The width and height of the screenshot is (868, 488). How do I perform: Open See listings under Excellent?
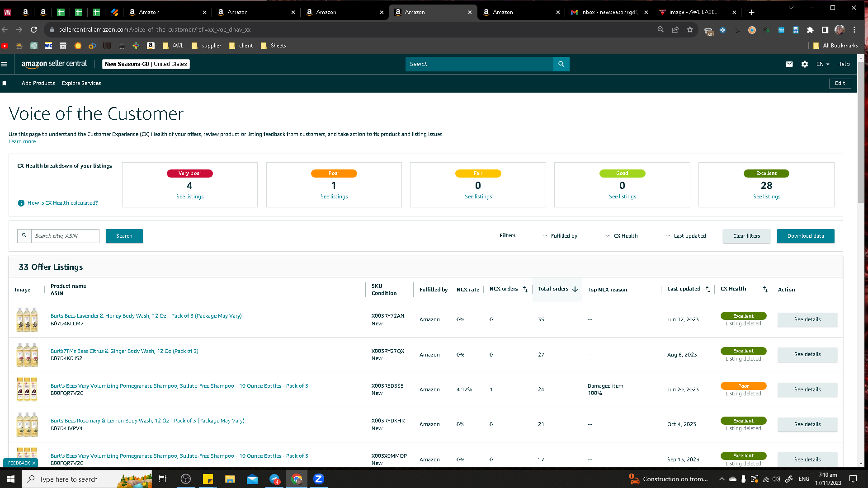pos(767,197)
